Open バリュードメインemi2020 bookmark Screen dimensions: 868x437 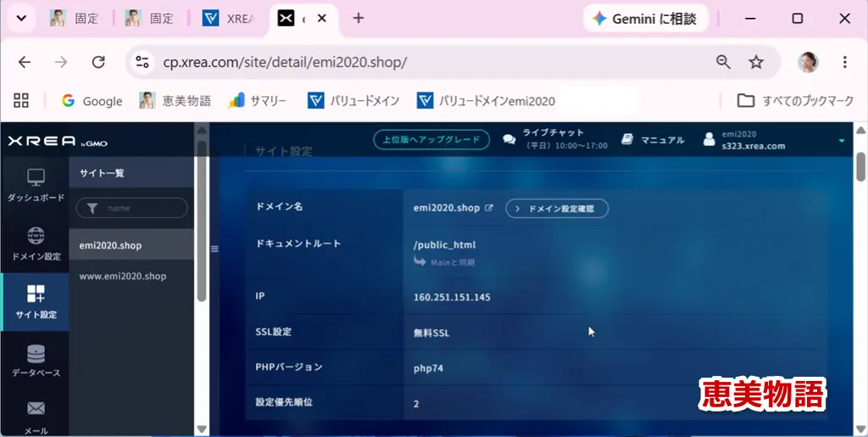[x=486, y=101]
